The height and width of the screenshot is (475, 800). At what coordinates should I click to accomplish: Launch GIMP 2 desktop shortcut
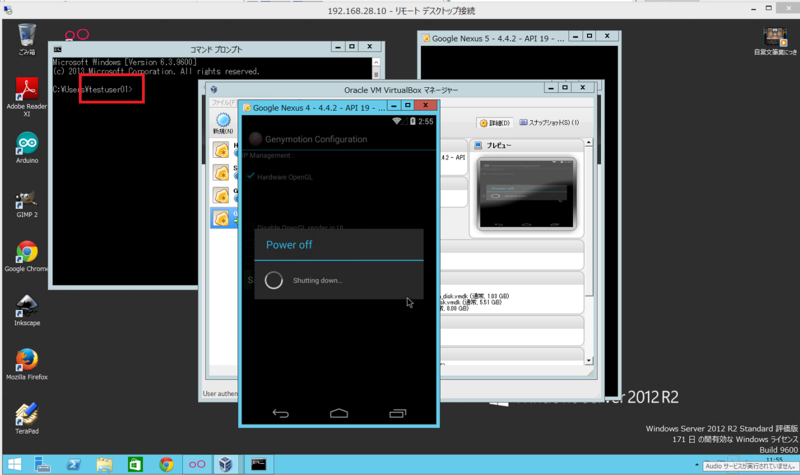tap(27, 204)
